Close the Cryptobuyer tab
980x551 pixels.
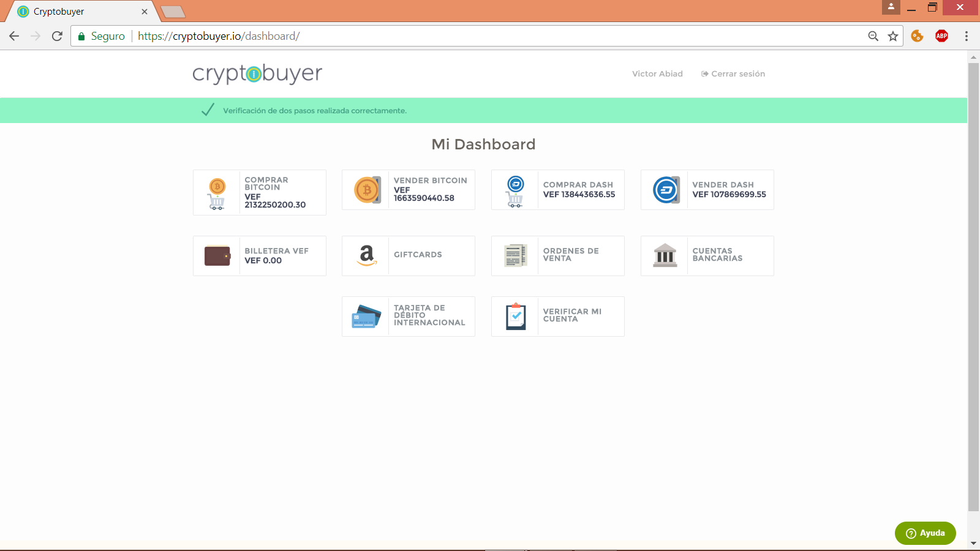[145, 12]
